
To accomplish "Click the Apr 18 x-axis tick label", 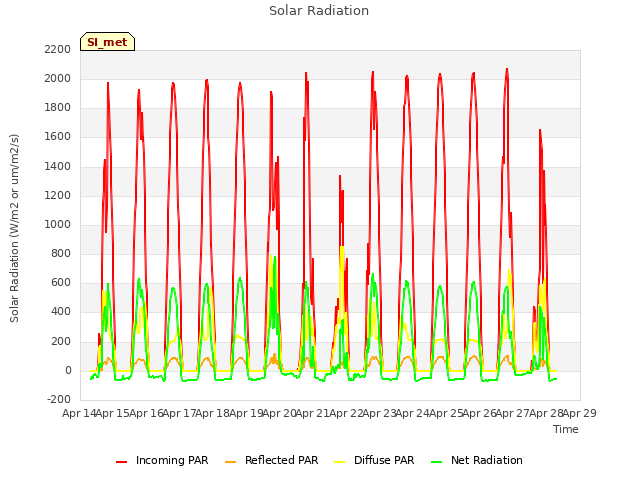I will tap(213, 413).
